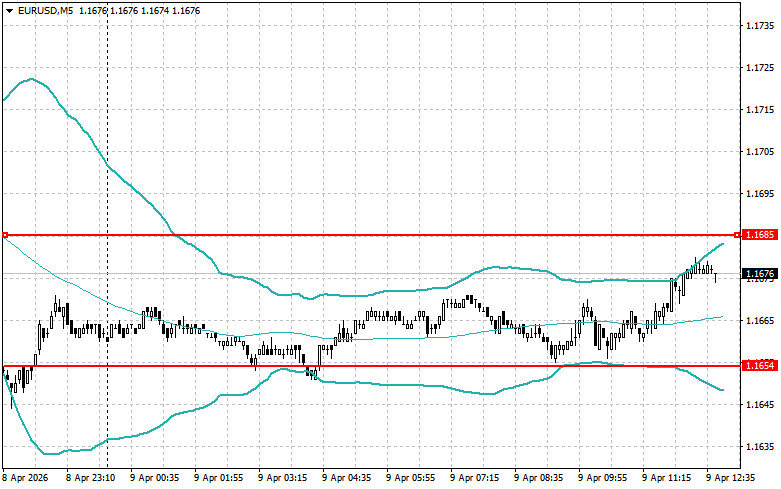Select the EURUSD,M5 chart title text
This screenshot has width=781, height=489.
click(x=45, y=10)
